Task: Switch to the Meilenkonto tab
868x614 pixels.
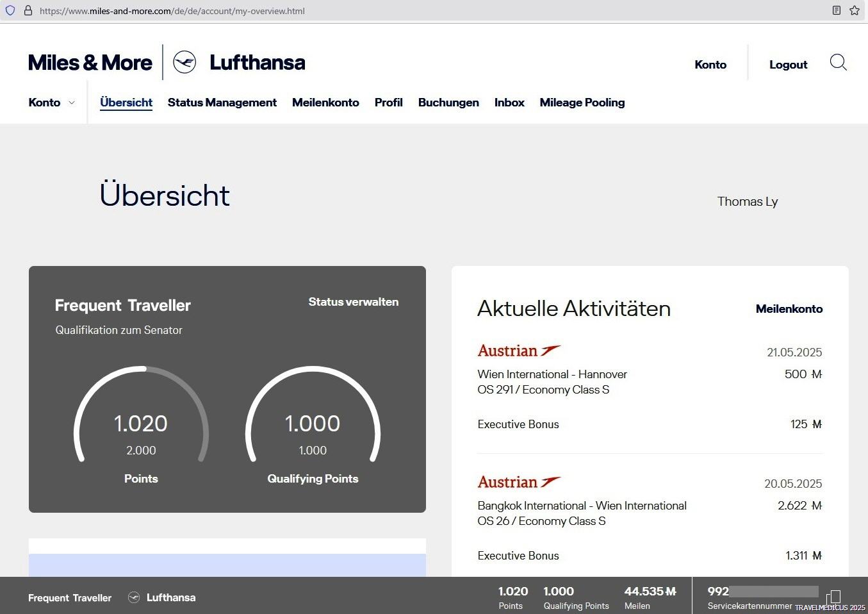Action: pyautogui.click(x=325, y=103)
